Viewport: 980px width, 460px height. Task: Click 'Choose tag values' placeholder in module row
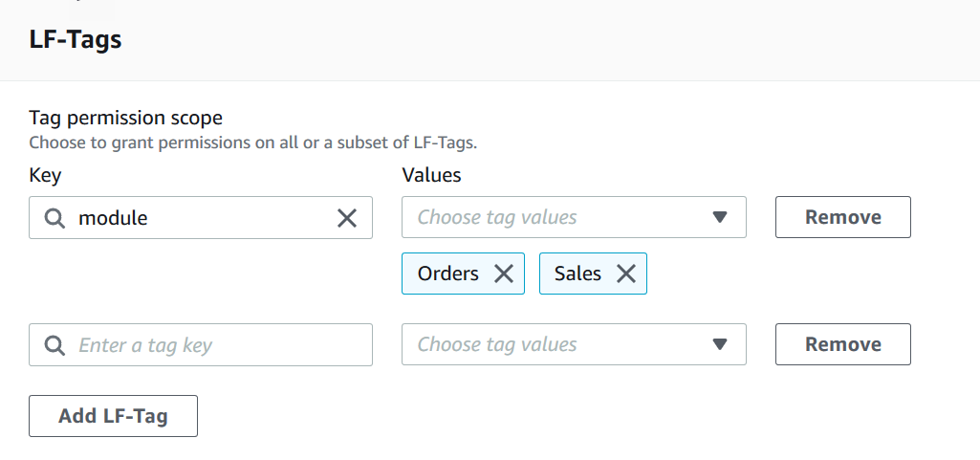tap(497, 217)
